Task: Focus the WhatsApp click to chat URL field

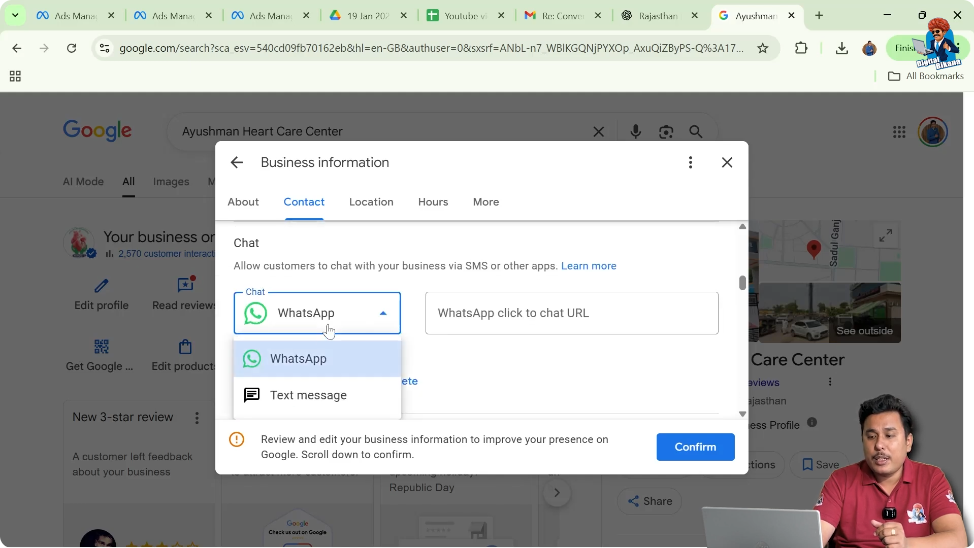Action: tap(571, 313)
